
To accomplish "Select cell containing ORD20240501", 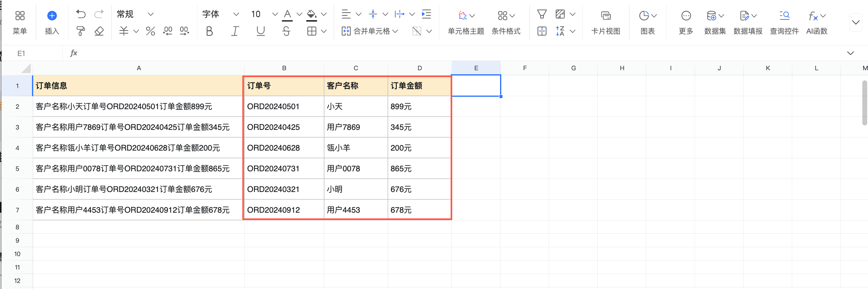I will (284, 106).
